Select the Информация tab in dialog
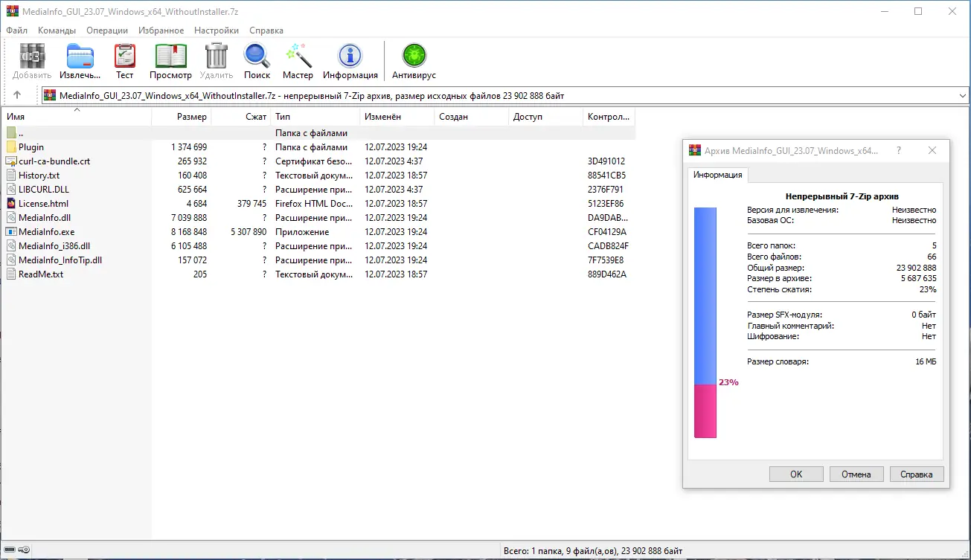This screenshot has height=560, width=971. 718,175
